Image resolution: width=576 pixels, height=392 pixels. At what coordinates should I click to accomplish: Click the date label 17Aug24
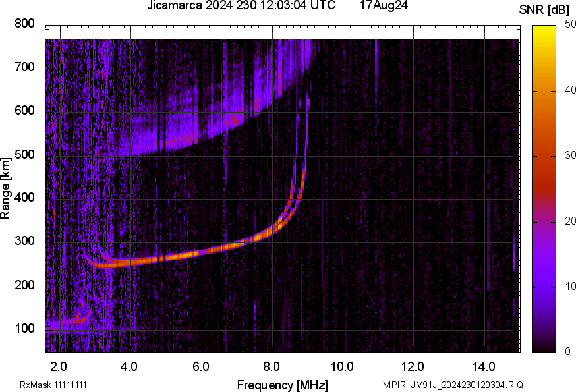(384, 5)
